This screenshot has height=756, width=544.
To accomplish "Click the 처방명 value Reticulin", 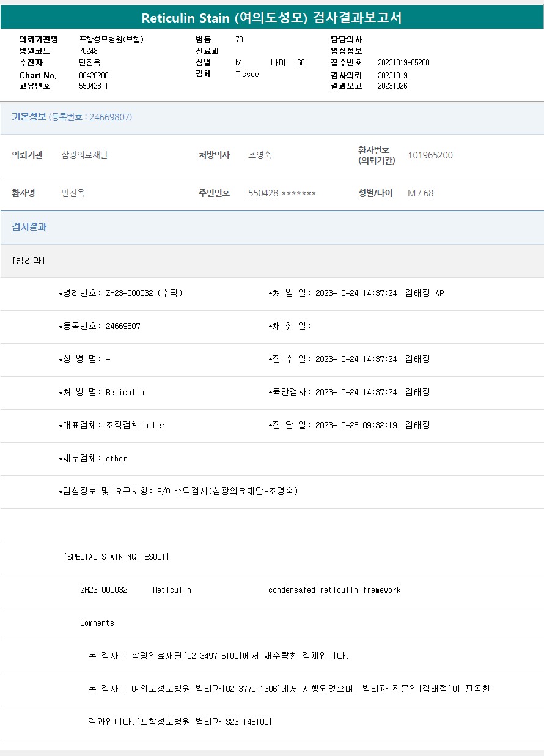I will point(125,392).
